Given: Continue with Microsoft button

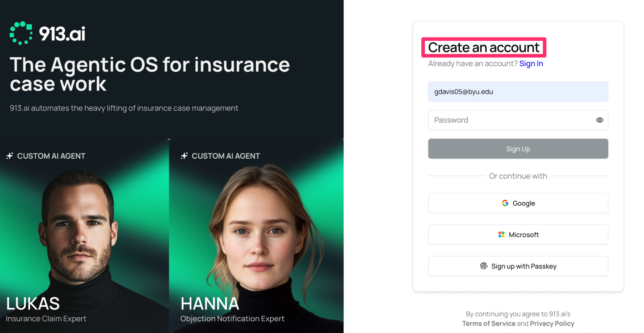Looking at the screenshot, I should point(518,234).
